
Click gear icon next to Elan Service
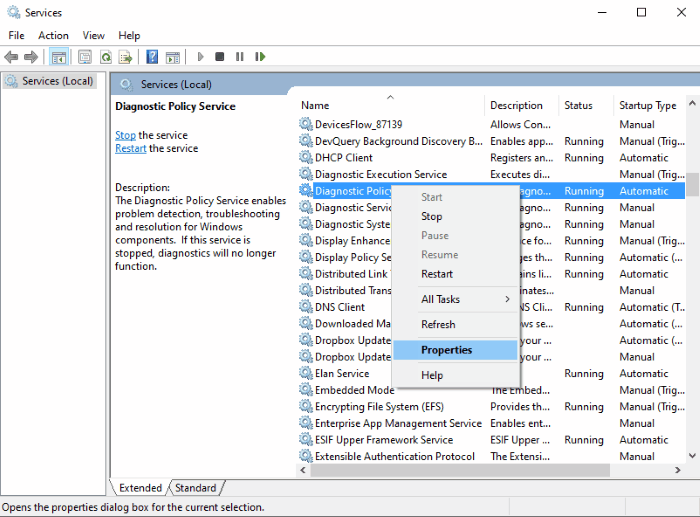305,373
